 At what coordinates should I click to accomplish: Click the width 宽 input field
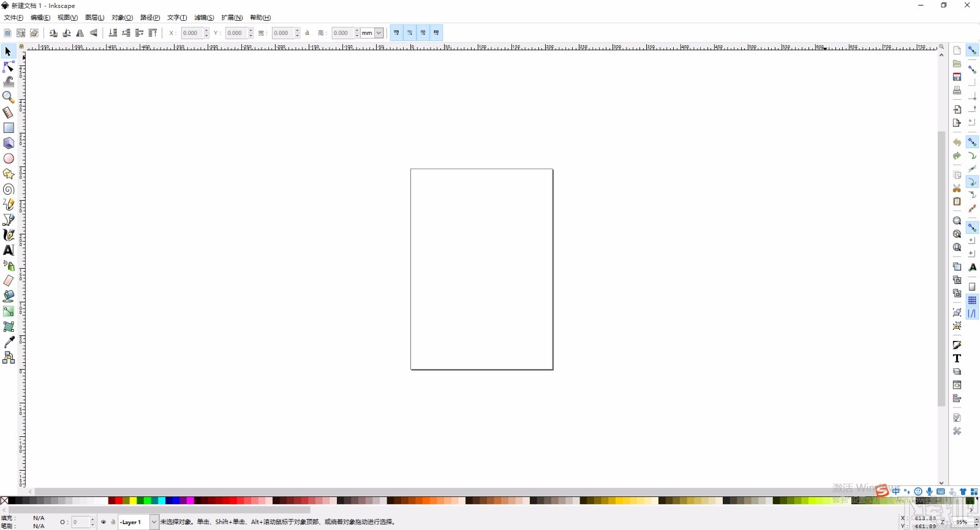[282, 33]
